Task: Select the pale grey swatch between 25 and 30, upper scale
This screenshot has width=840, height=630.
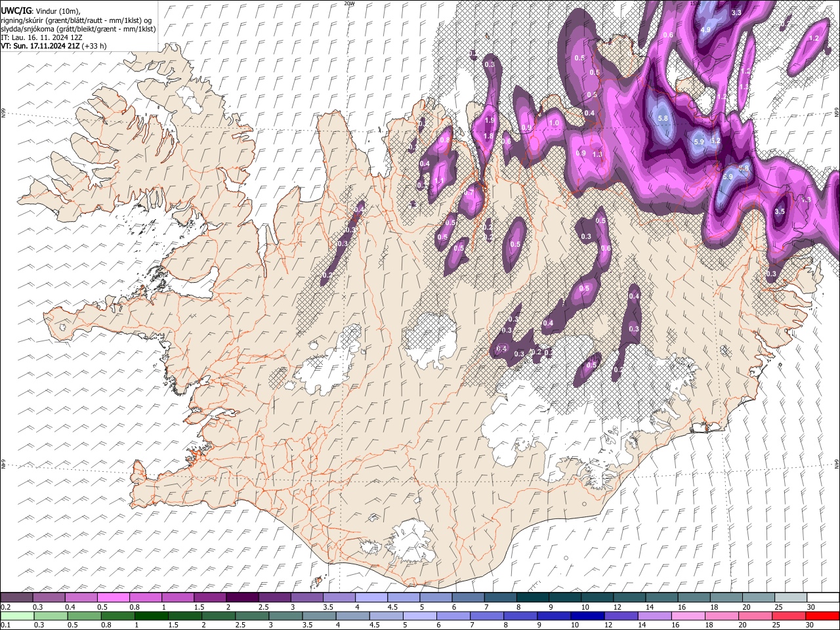Action: click(789, 598)
